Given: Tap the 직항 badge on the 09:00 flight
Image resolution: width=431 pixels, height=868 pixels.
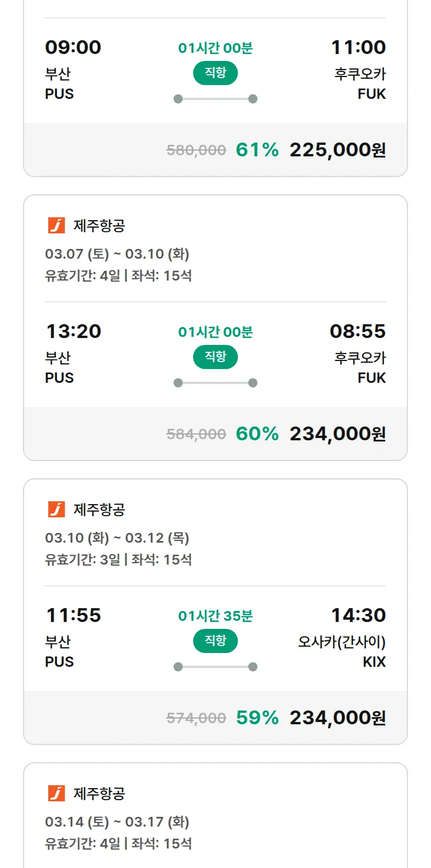Looking at the screenshot, I should (x=215, y=73).
